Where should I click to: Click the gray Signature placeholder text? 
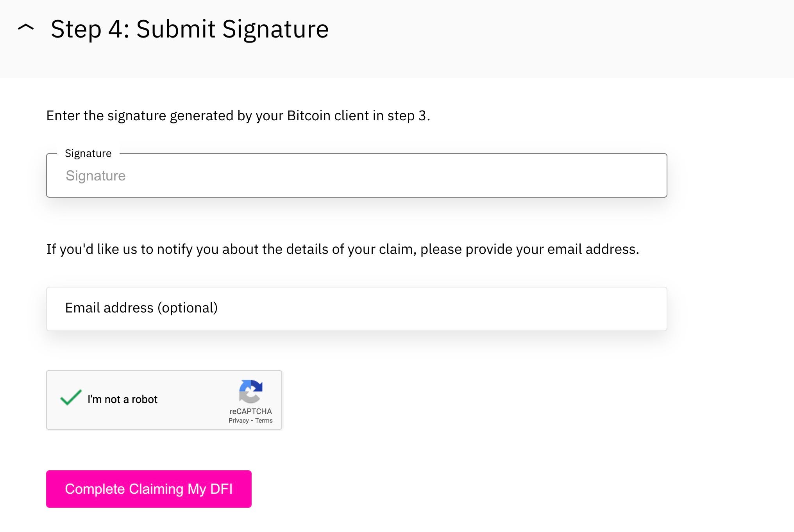[x=96, y=176]
